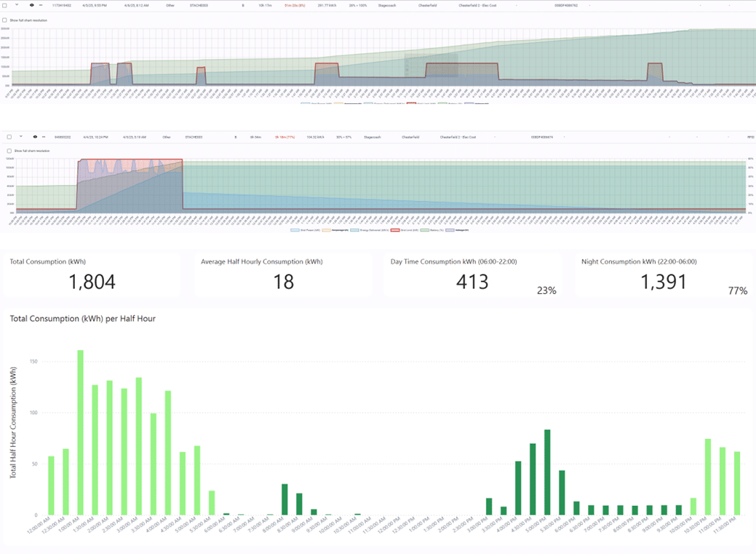The image size is (756, 554).
Task: Click the eye icon in the first session row
Action: click(31, 4)
